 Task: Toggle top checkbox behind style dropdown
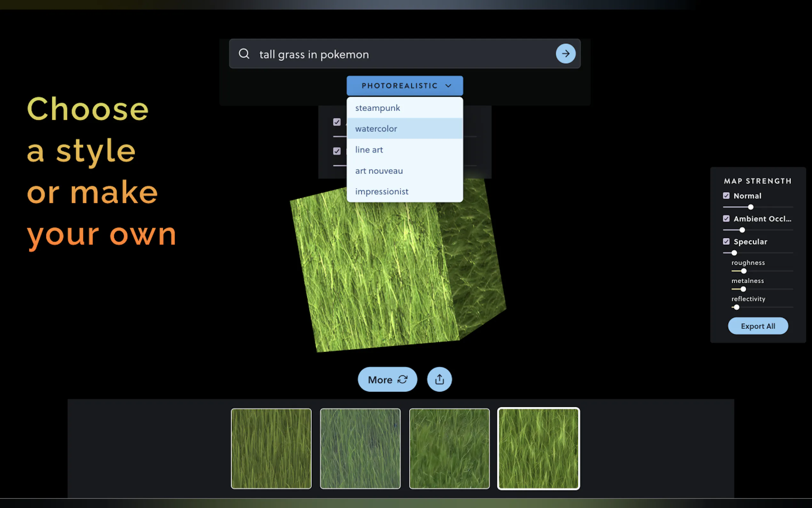pos(337,122)
